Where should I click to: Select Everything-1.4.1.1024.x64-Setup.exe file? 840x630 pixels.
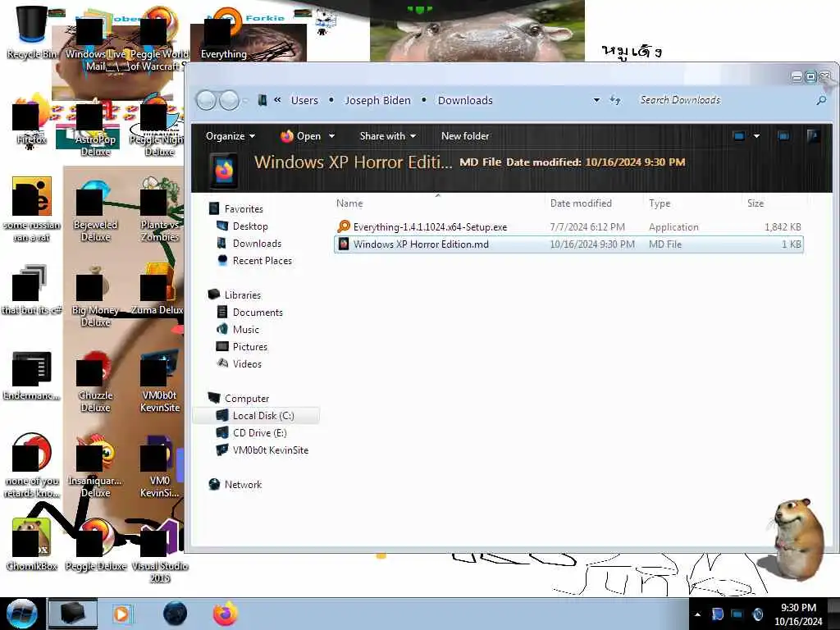coord(568,227)
